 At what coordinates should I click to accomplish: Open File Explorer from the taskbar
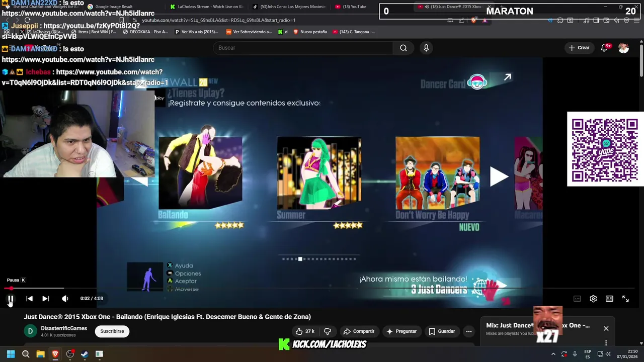point(40,354)
